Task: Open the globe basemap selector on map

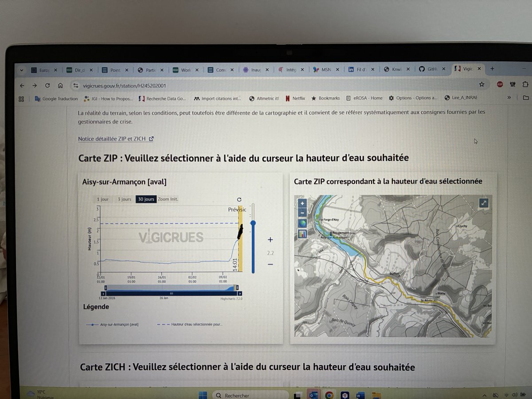Action: click(x=302, y=223)
